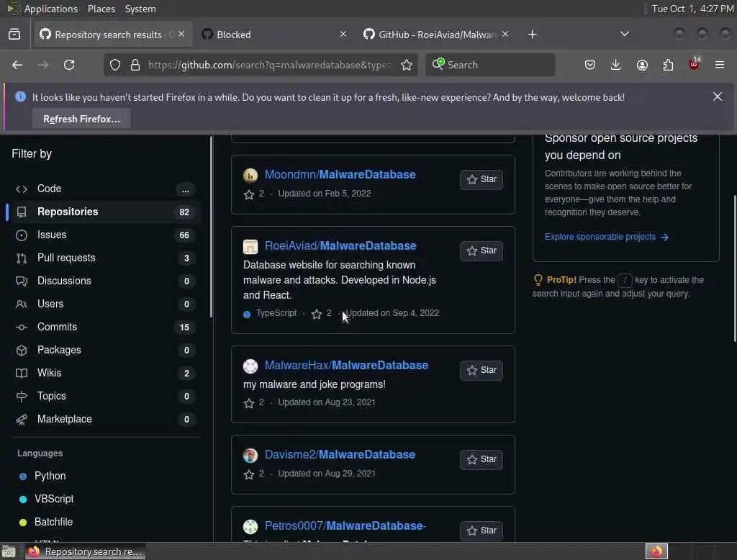This screenshot has width=737, height=560.
Task: Click the MalwareHax user avatar
Action: tap(250, 366)
